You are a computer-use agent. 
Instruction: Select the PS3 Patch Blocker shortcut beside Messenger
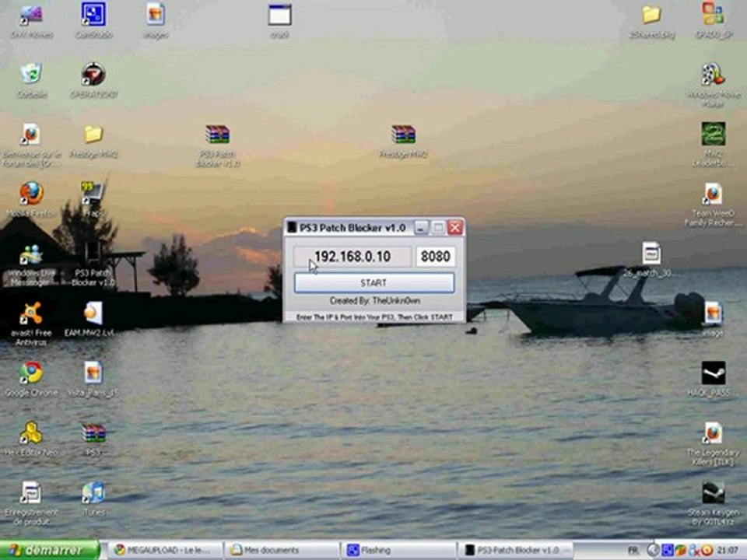pyautogui.click(x=93, y=264)
